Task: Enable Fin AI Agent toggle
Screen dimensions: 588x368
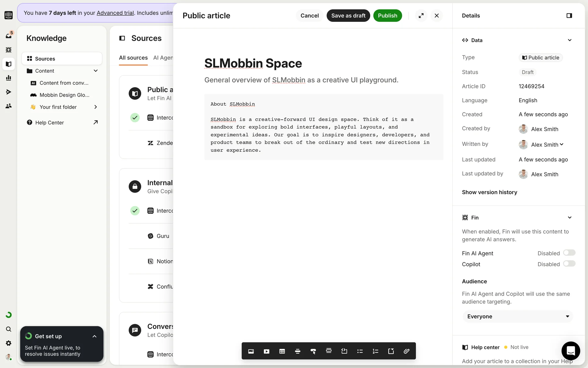Action: [x=569, y=253]
